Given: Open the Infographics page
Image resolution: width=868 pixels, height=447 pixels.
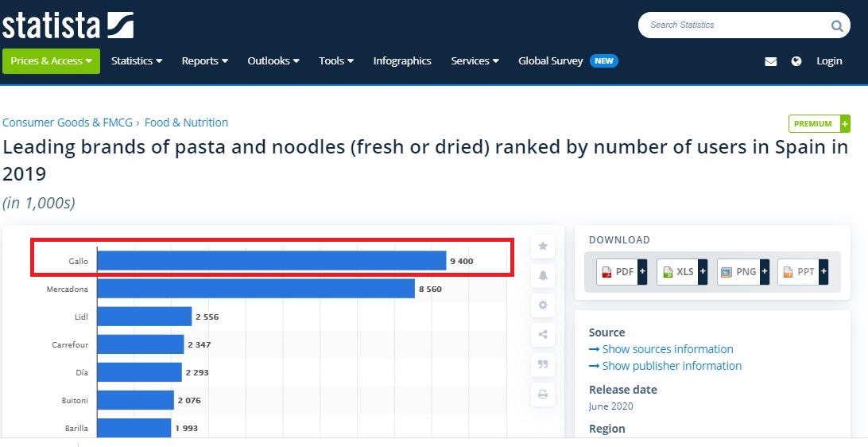Looking at the screenshot, I should click(x=402, y=61).
